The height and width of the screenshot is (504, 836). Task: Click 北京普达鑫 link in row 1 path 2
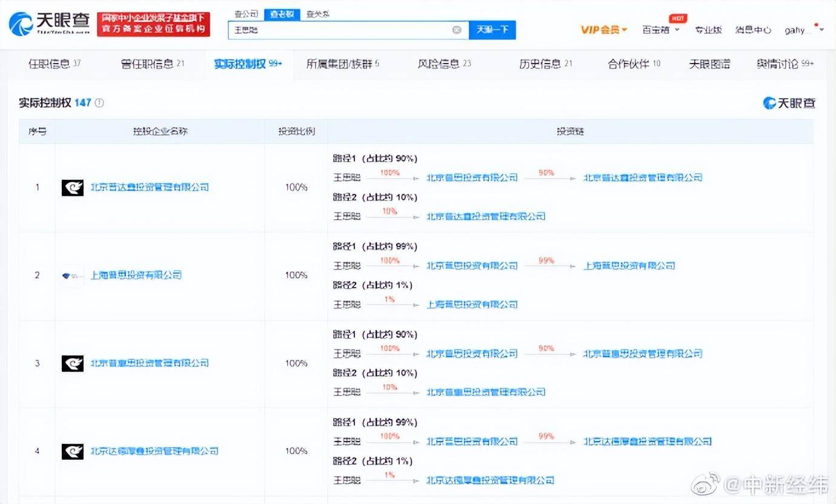486,216
